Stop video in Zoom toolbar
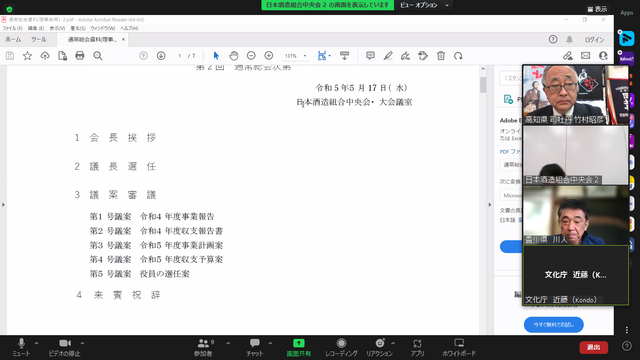The height and width of the screenshot is (360, 640). point(64,347)
